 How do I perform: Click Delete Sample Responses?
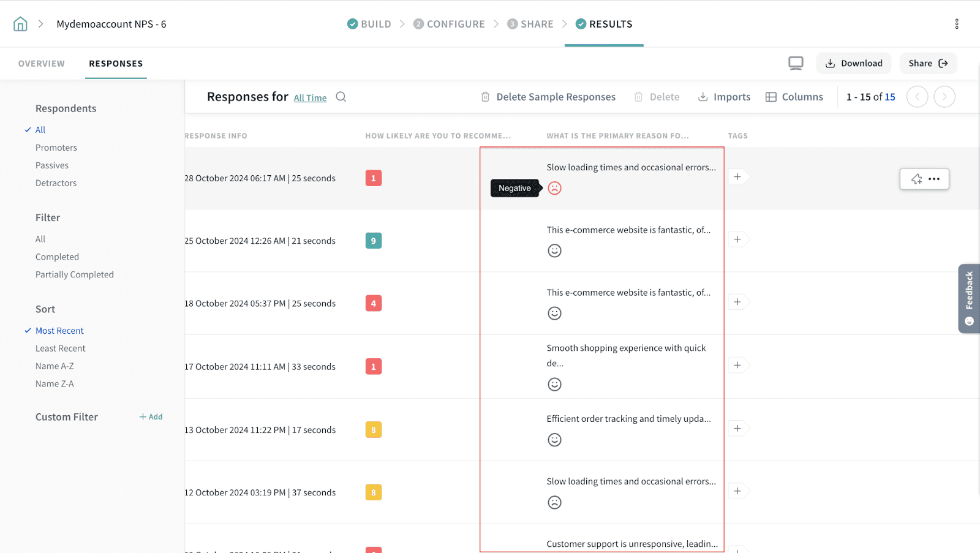coord(548,97)
